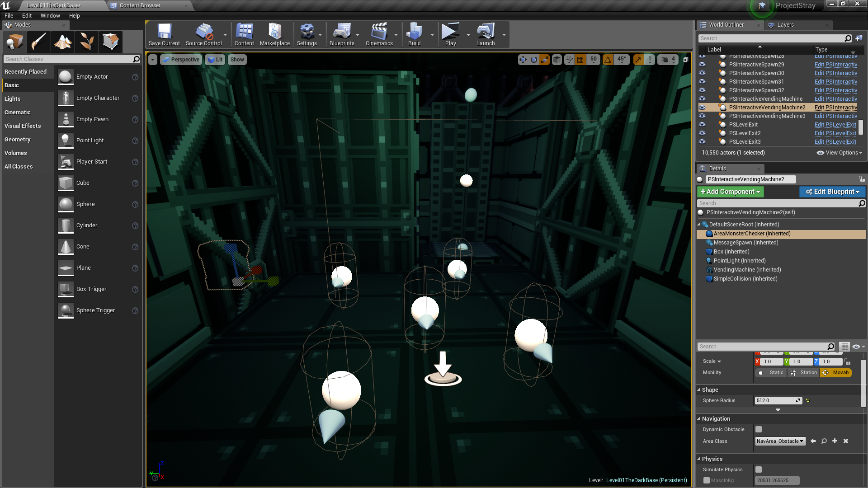This screenshot has height=488, width=868.
Task: Enable the Simulate Physics checkbox
Action: pos(759,469)
